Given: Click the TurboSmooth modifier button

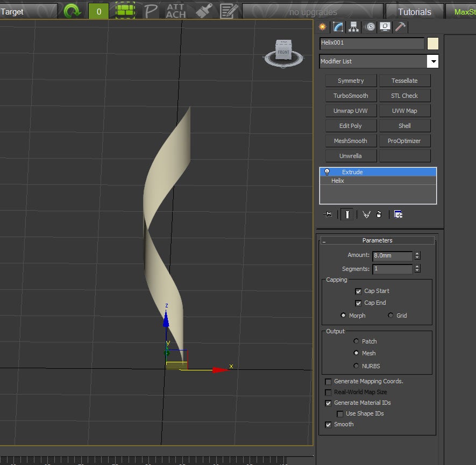Looking at the screenshot, I should (351, 96).
